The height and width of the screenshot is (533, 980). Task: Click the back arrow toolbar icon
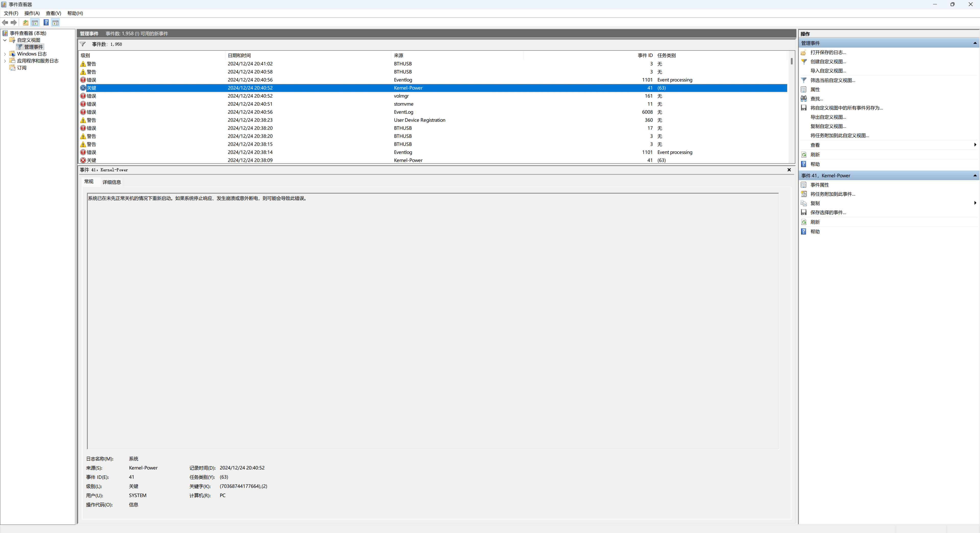pos(5,22)
